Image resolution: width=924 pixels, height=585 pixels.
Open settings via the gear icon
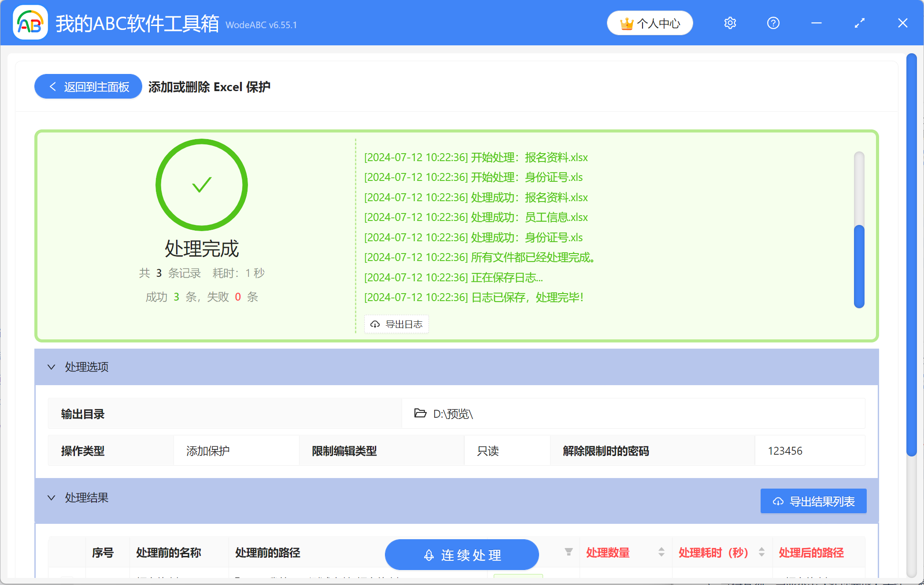730,23
